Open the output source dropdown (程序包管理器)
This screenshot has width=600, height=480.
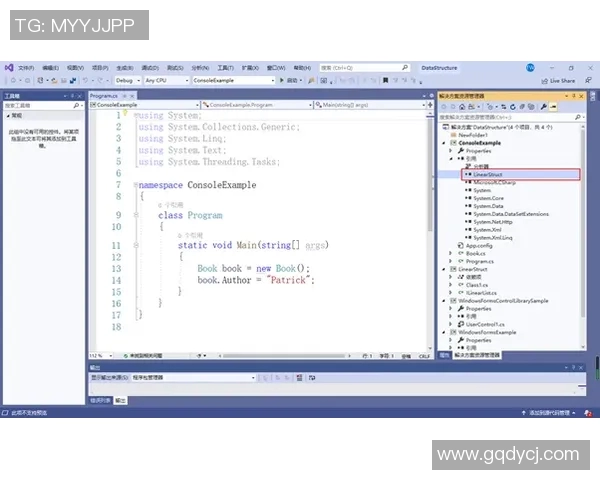(193, 378)
